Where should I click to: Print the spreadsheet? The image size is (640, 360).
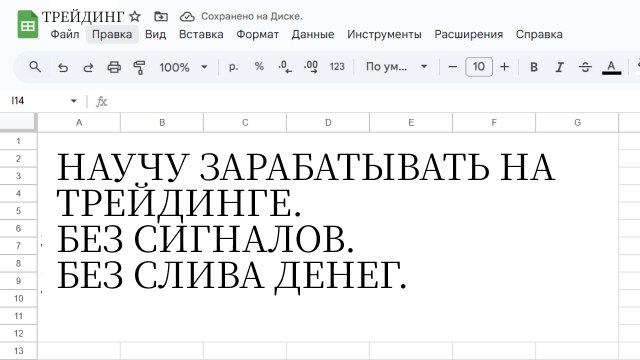[x=114, y=67]
